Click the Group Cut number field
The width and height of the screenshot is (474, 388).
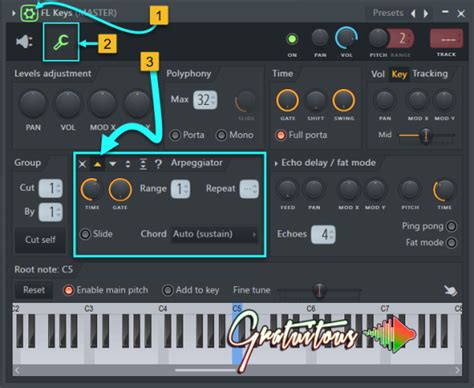coord(51,188)
